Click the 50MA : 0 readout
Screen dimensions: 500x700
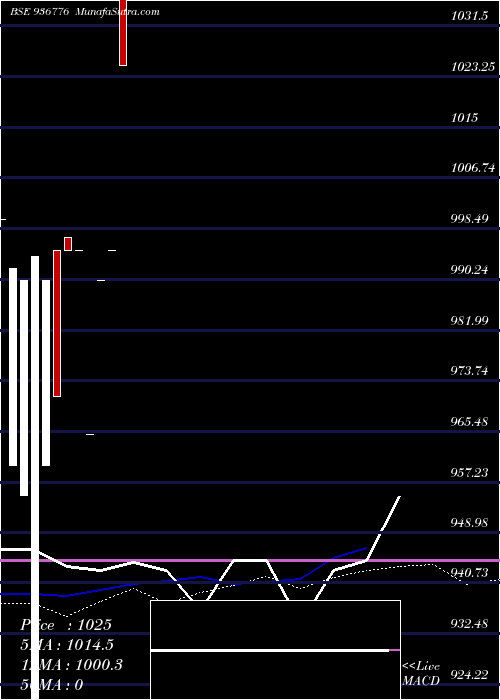(51, 684)
